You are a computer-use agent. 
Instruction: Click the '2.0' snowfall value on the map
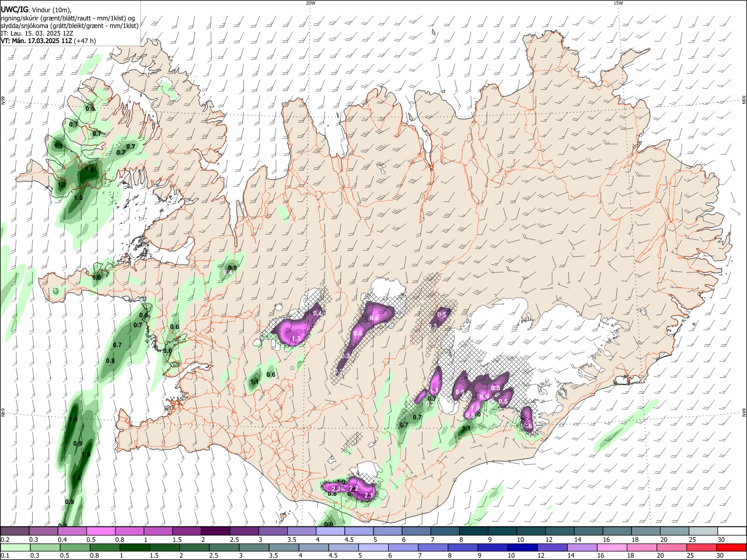tap(336, 488)
